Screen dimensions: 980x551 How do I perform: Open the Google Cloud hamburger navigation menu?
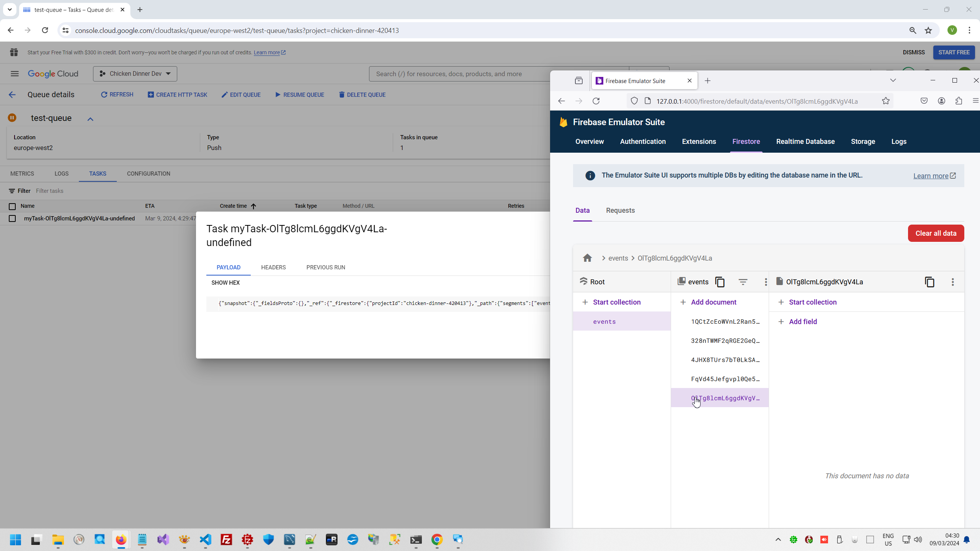15,74
